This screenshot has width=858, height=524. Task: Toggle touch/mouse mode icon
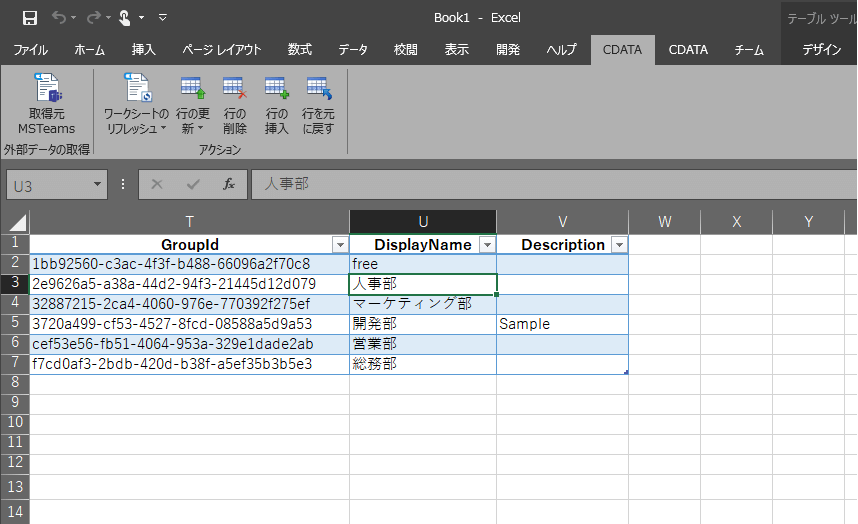[x=125, y=18]
